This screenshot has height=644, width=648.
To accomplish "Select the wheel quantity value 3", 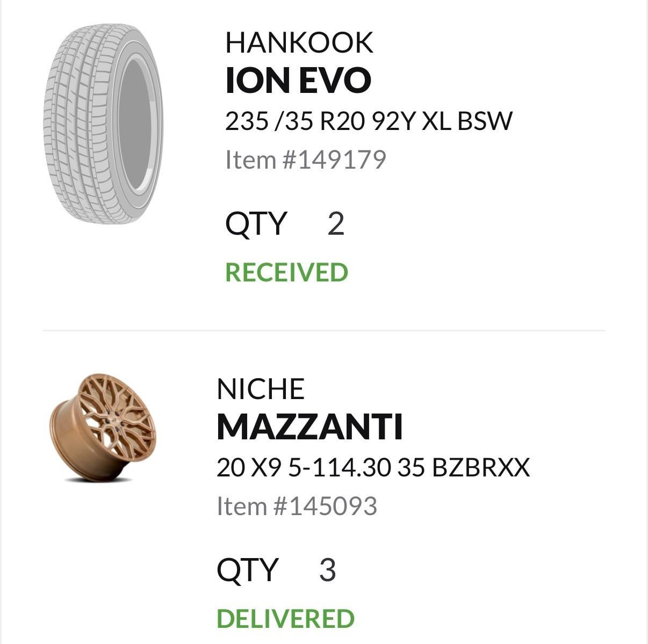I will (327, 570).
